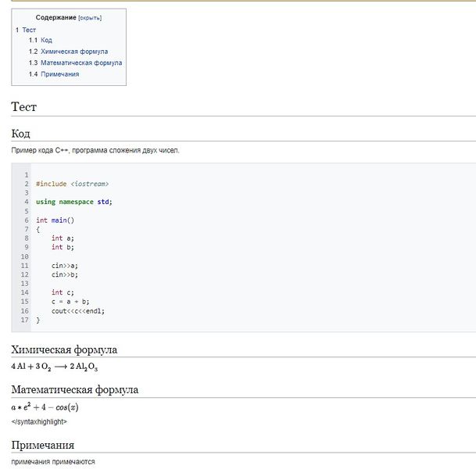Click the "Примечания" section heading
The image size is (476, 469).
click(x=42, y=445)
